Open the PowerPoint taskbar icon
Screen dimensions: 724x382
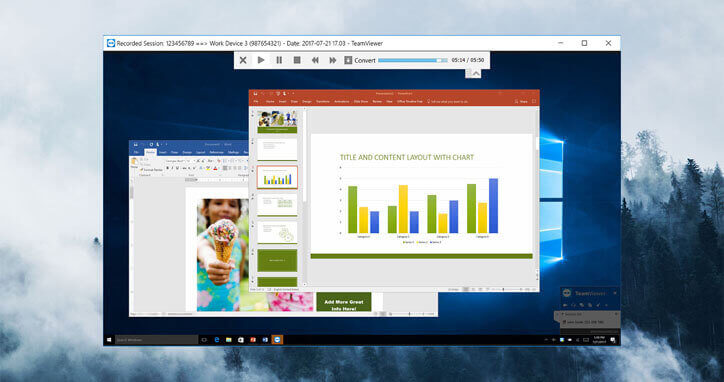[253, 340]
